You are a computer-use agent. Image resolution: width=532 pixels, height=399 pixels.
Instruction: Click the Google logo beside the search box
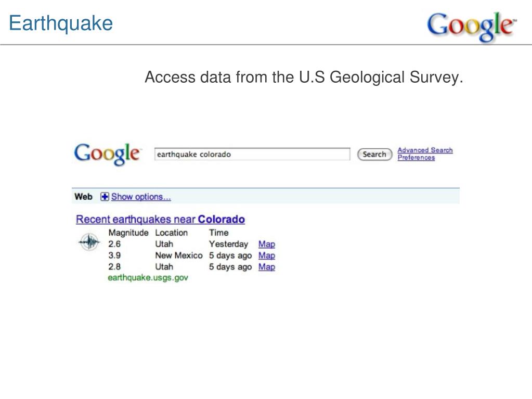(x=107, y=155)
